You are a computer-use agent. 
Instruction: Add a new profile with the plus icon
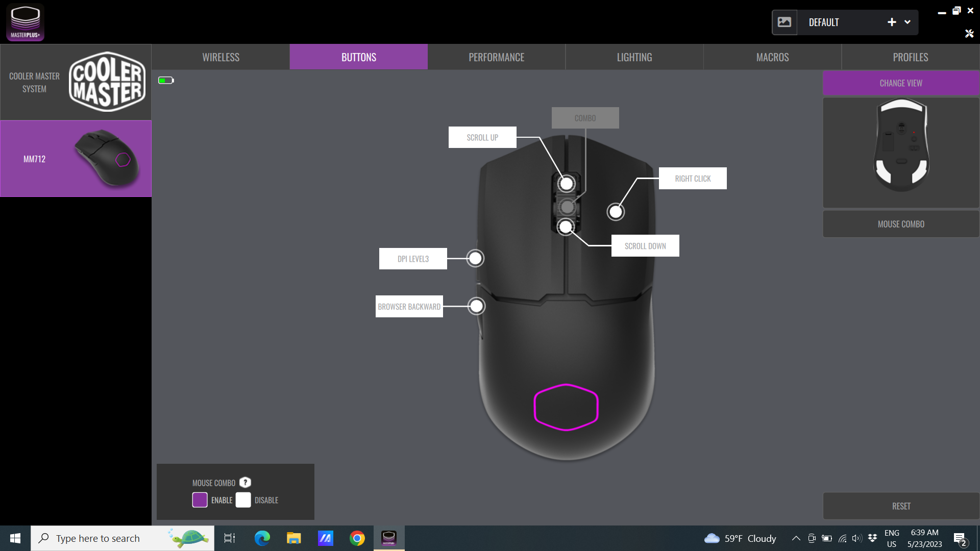(x=891, y=22)
